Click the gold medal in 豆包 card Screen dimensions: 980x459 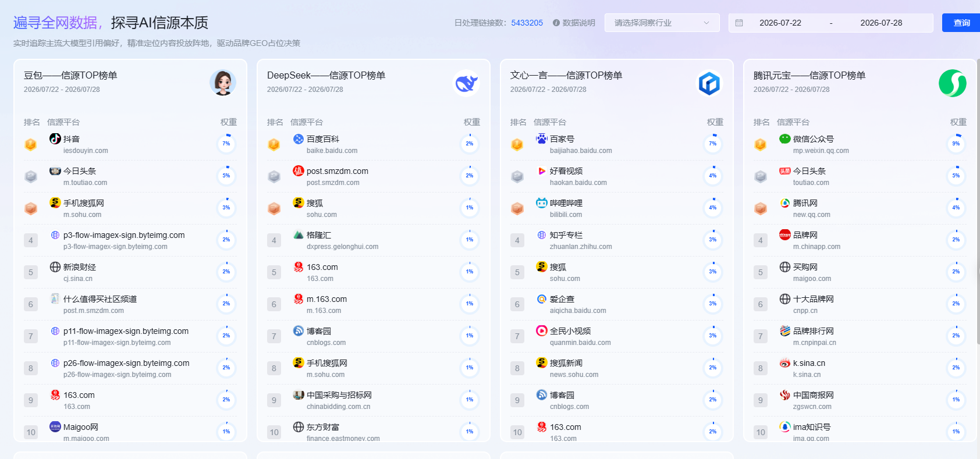coord(31,144)
